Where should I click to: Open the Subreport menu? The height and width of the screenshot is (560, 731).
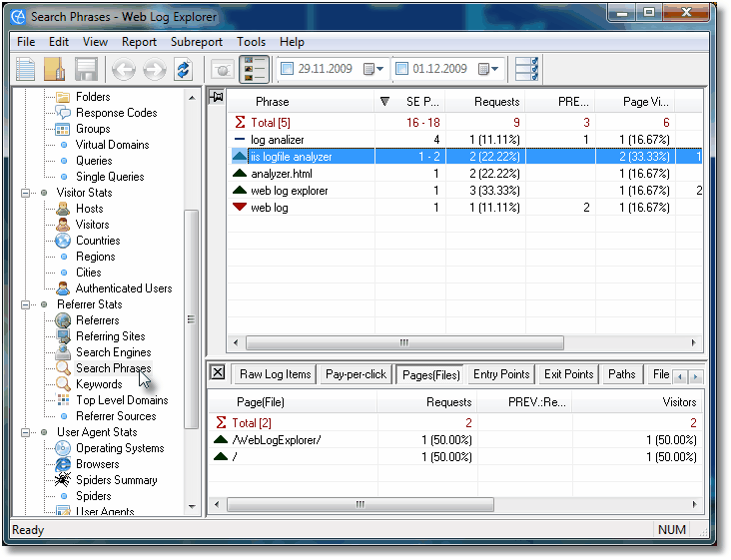197,42
